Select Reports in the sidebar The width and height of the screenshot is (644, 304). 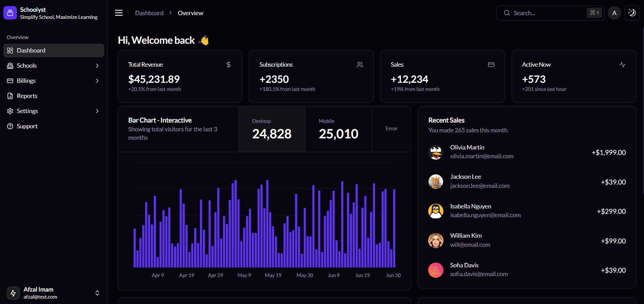click(x=27, y=96)
